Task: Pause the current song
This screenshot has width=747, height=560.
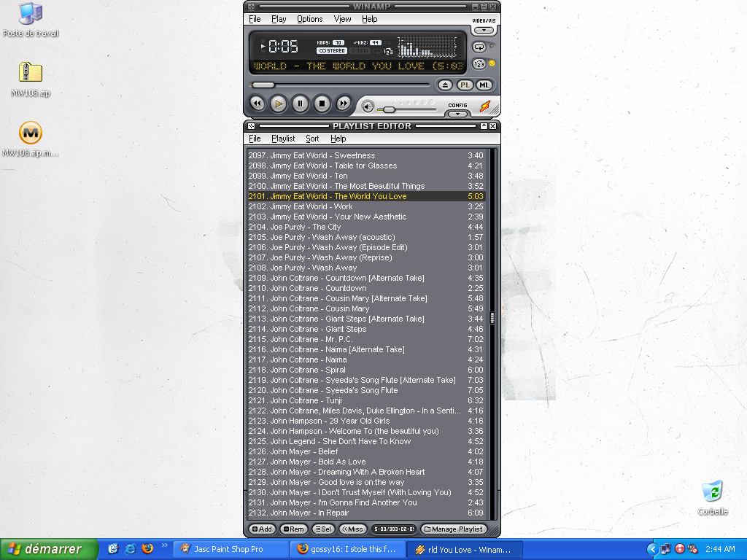Action: (x=300, y=104)
